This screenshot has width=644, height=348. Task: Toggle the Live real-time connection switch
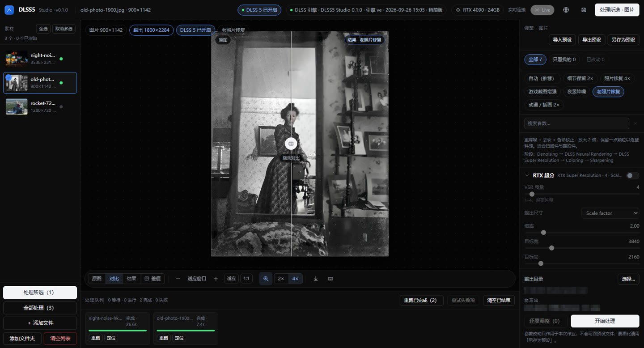pos(542,10)
